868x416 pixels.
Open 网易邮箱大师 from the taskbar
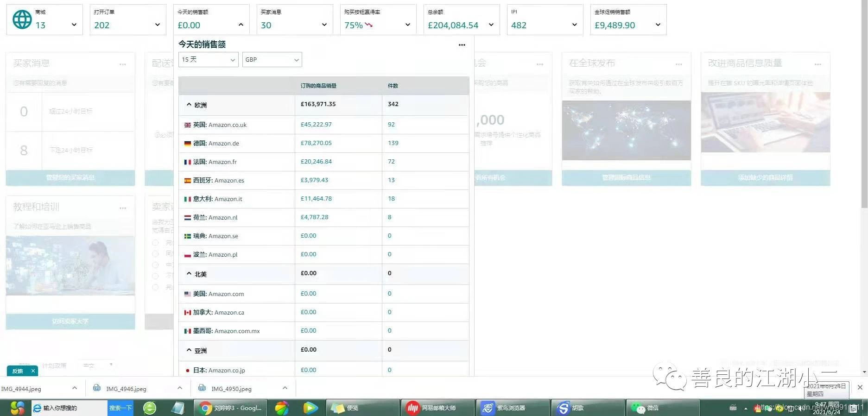click(x=438, y=408)
